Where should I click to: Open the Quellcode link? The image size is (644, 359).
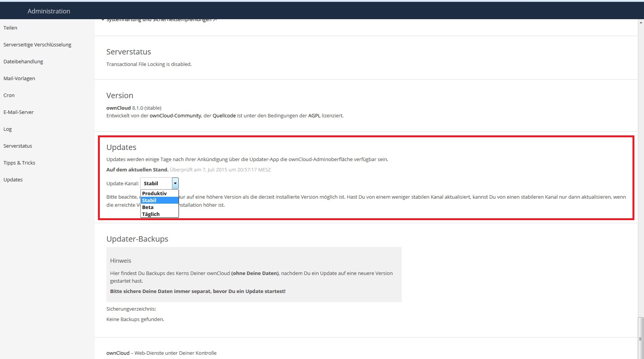click(224, 115)
